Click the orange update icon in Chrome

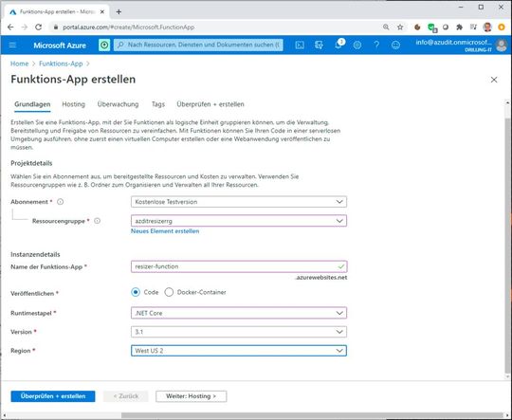pyautogui.click(x=502, y=27)
